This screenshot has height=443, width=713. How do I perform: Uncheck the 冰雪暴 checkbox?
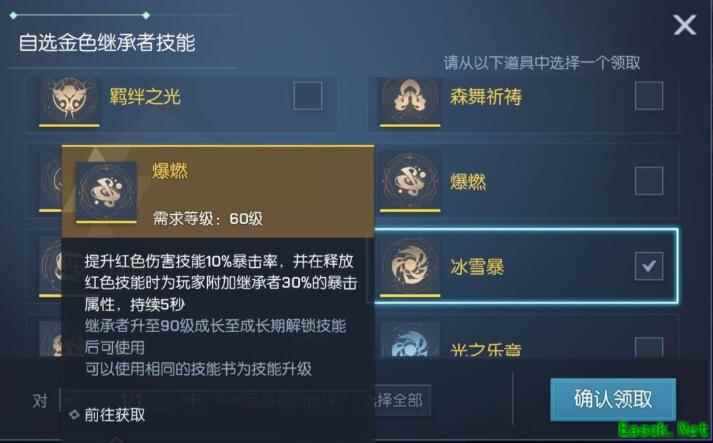(x=649, y=266)
